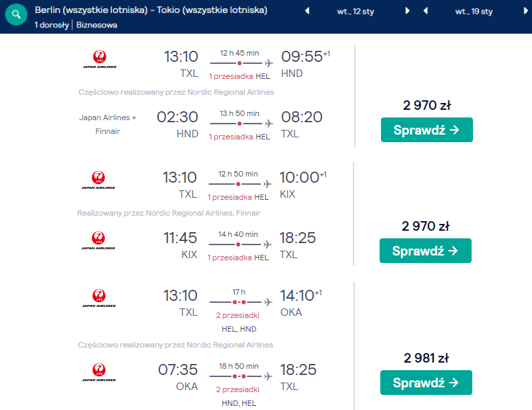Go to previous return date before wt., 19 sty
This screenshot has width=532, height=410.
pos(426,11)
